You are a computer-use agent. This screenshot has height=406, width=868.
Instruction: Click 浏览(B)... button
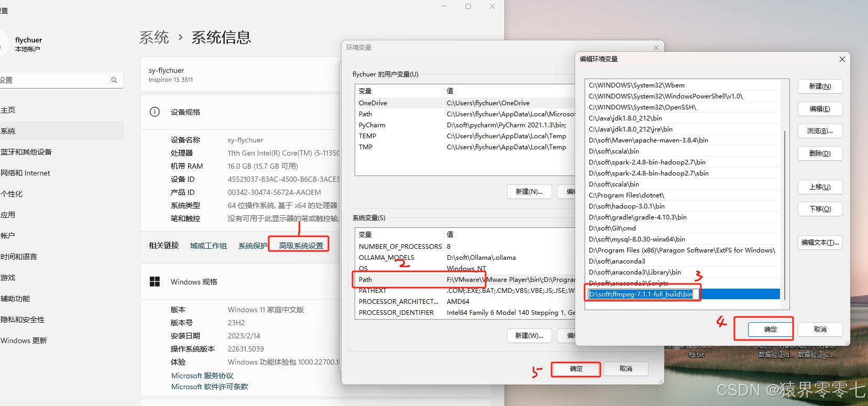click(820, 131)
